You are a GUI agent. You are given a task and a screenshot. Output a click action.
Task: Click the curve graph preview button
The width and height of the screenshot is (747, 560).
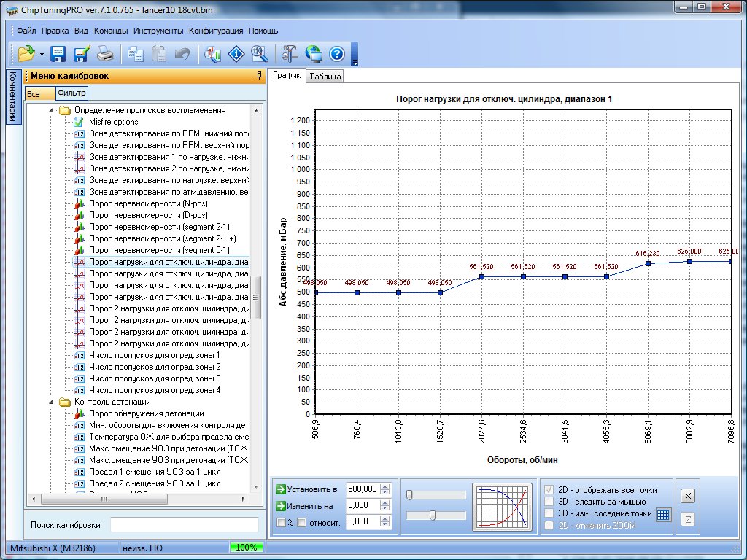pos(503,505)
